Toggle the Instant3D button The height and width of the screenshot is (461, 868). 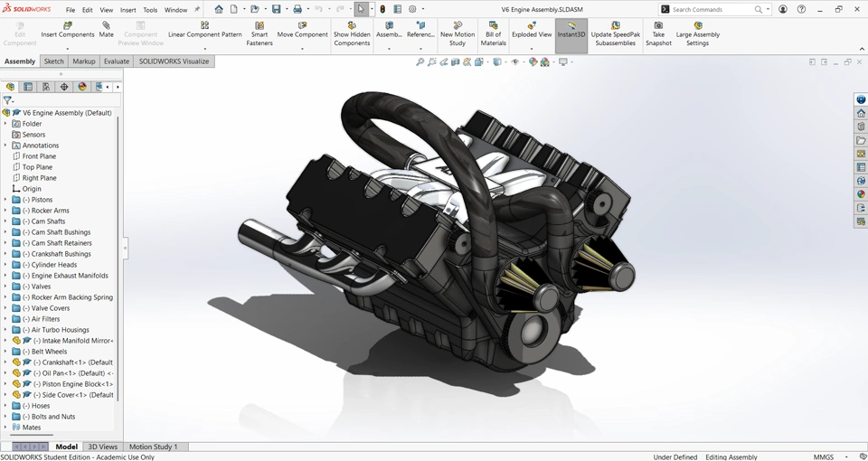[x=571, y=35]
